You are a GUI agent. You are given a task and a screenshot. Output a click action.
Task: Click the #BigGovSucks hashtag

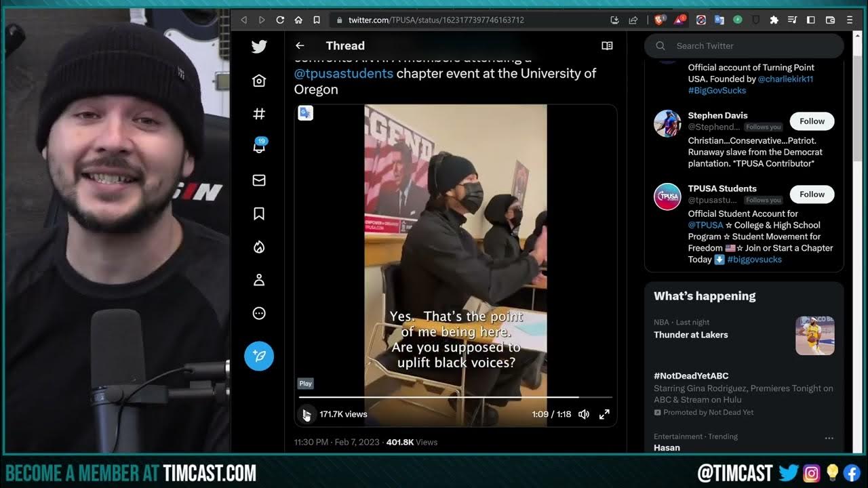click(x=717, y=90)
